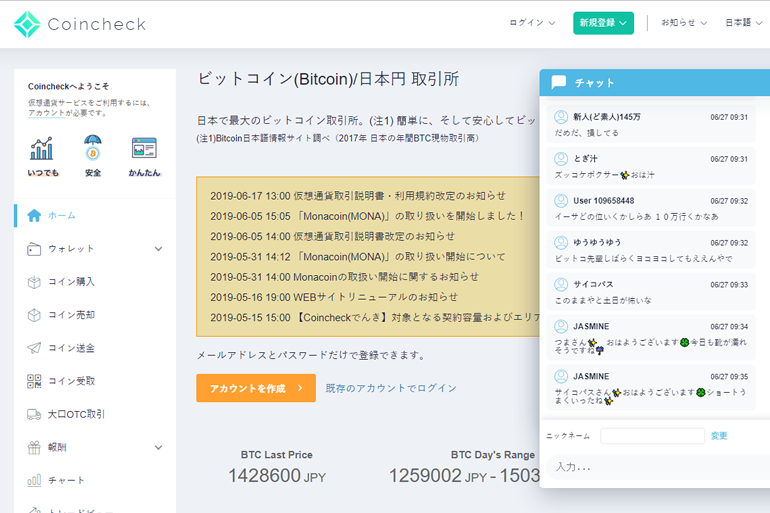Open the 2019-06-17 利用規約改定のお知らせ notice

click(358, 196)
